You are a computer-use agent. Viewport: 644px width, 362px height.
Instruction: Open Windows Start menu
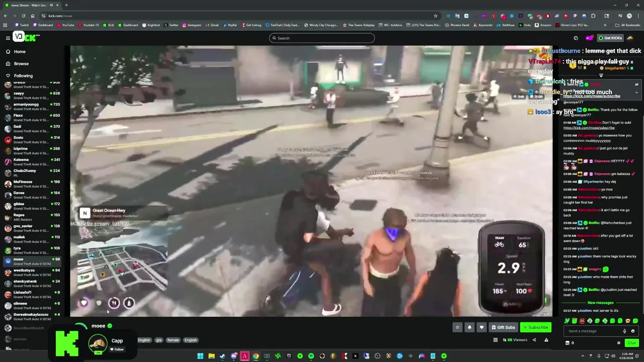200,356
